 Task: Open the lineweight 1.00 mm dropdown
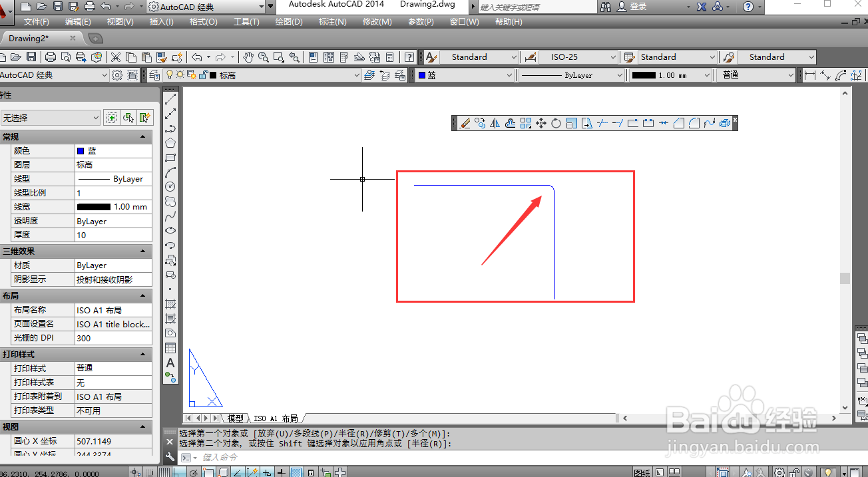pyautogui.click(x=671, y=75)
